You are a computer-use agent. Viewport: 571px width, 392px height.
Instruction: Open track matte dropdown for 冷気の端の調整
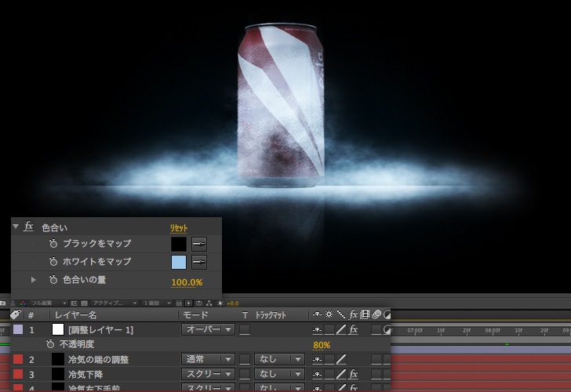click(x=279, y=359)
